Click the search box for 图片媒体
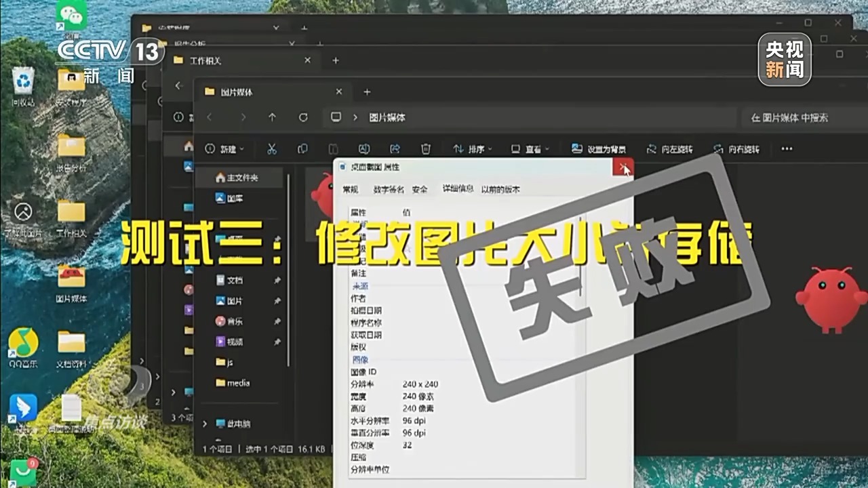The height and width of the screenshot is (488, 868). click(800, 117)
